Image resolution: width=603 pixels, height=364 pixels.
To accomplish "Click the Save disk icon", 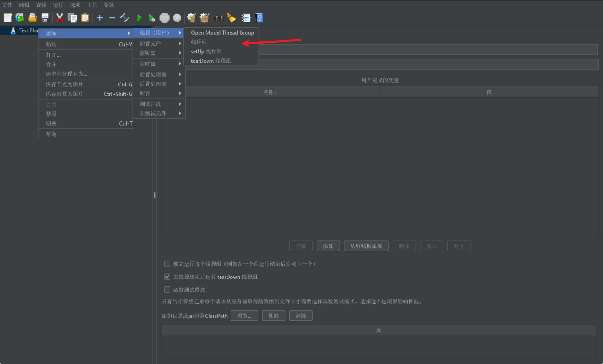I will pos(45,18).
